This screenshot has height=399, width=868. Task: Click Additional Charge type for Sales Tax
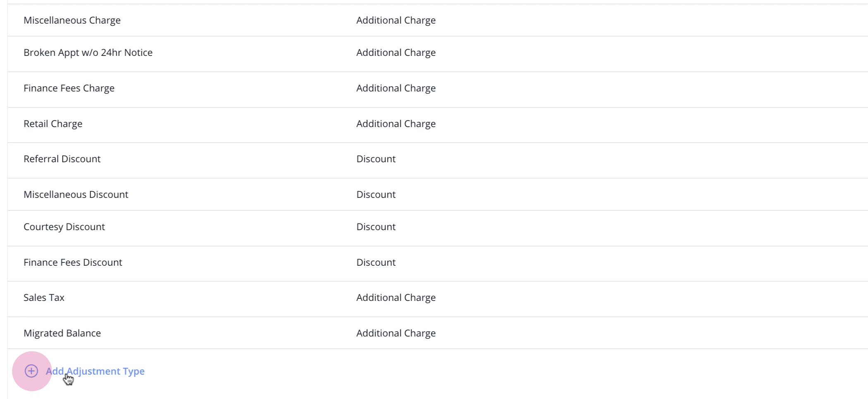(x=396, y=298)
